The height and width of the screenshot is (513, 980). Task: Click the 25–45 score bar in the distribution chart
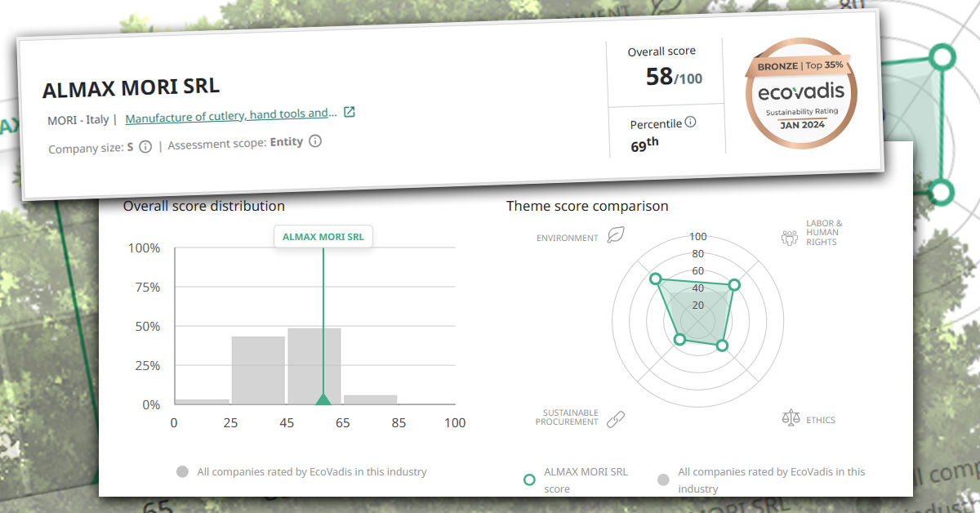258,370
